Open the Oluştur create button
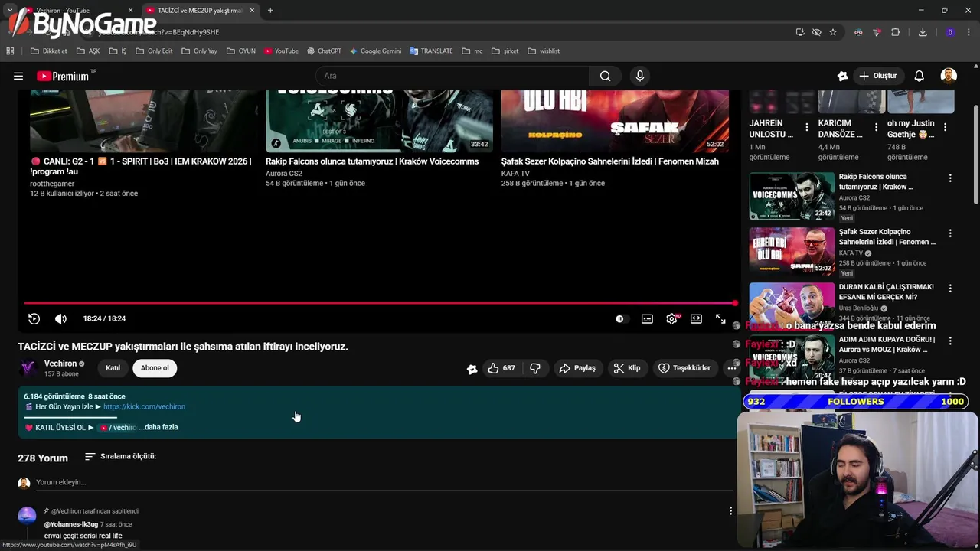The height and width of the screenshot is (551, 980). 877,76
